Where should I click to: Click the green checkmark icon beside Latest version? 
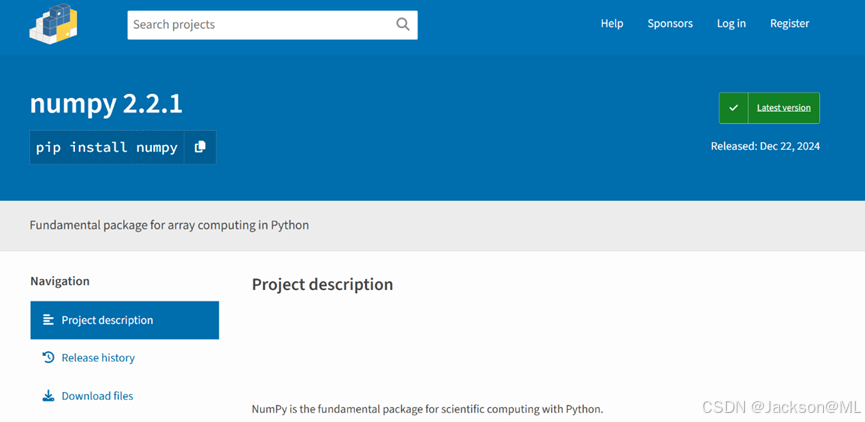point(733,108)
